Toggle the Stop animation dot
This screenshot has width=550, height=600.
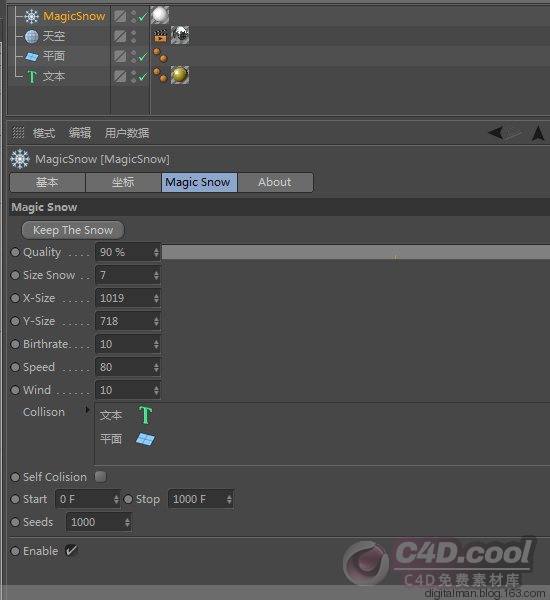pyautogui.click(x=128, y=499)
